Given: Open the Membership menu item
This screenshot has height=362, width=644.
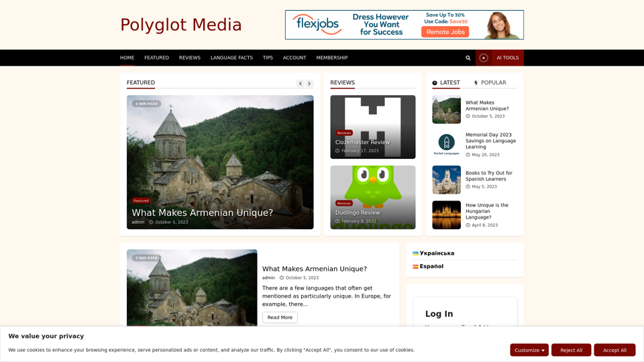Looking at the screenshot, I should coord(331,58).
